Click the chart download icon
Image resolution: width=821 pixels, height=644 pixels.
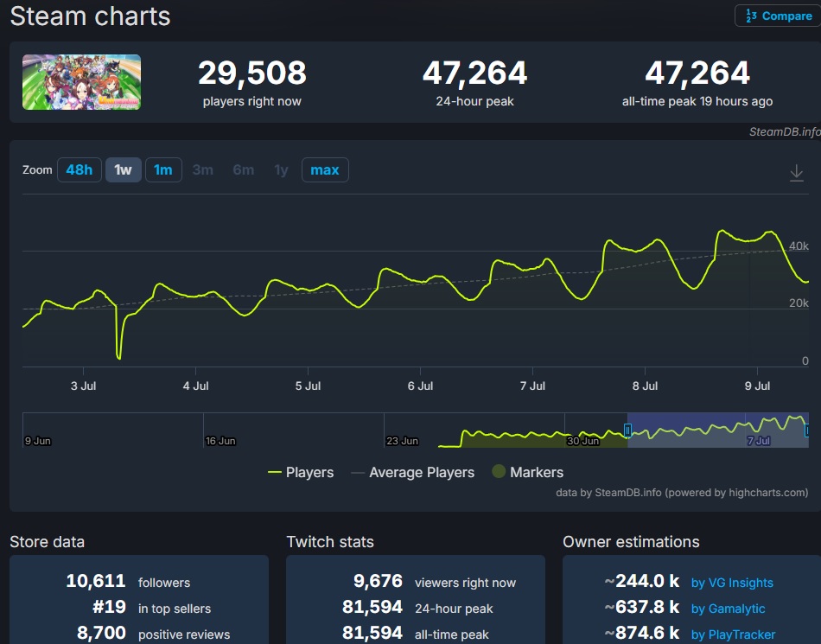click(797, 173)
